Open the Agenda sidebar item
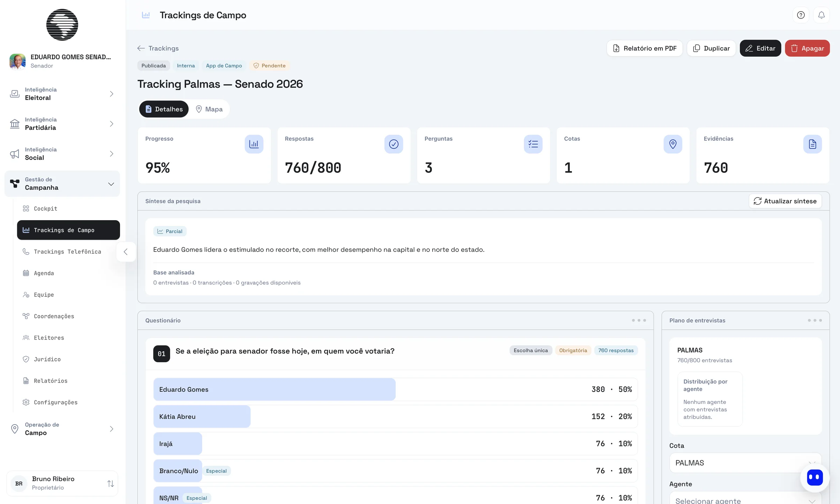The image size is (840, 504). click(x=68, y=273)
